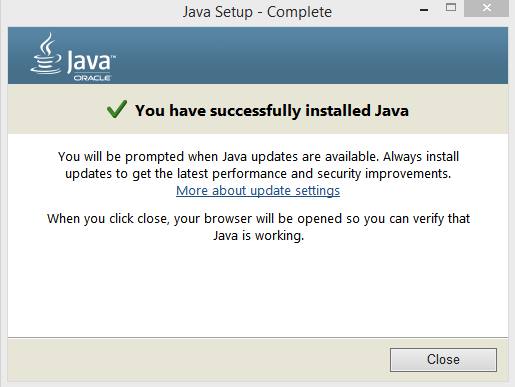
Task: Open the More about update settings link
Action: 258,191
